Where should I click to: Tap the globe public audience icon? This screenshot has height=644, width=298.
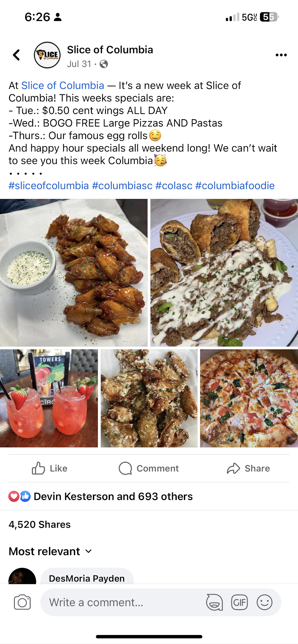click(104, 64)
